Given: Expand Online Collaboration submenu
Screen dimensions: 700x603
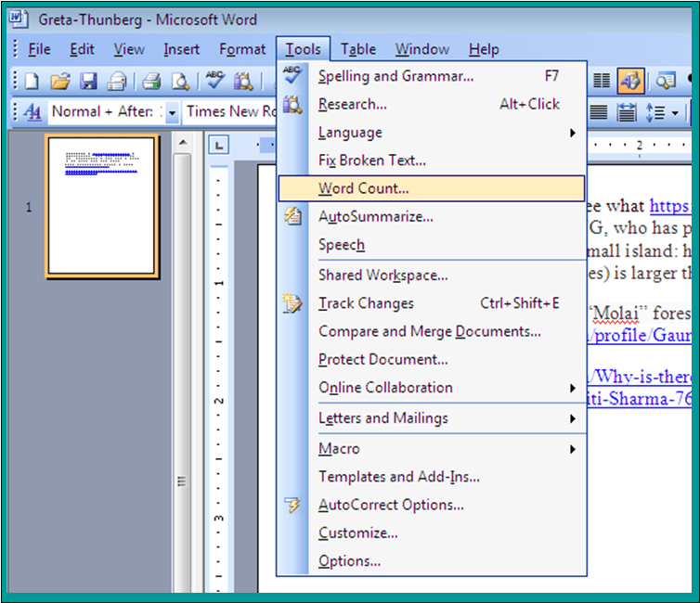Looking at the screenshot, I should coord(432,388).
